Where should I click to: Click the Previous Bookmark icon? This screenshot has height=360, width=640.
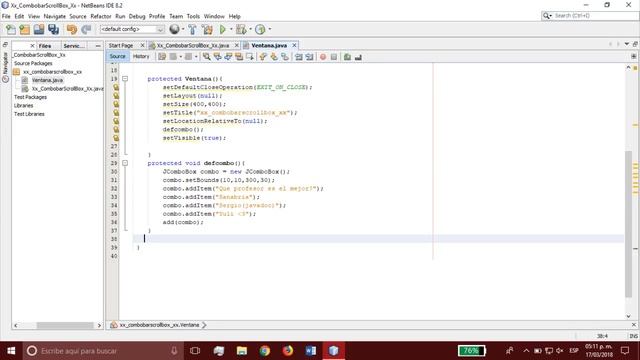tap(263, 57)
